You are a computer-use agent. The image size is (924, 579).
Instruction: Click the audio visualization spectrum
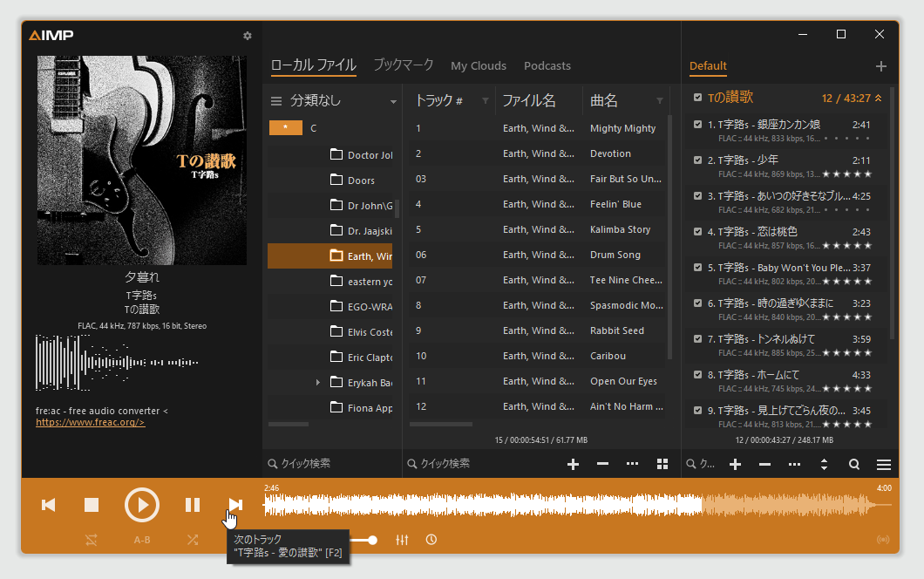pyautogui.click(x=118, y=362)
